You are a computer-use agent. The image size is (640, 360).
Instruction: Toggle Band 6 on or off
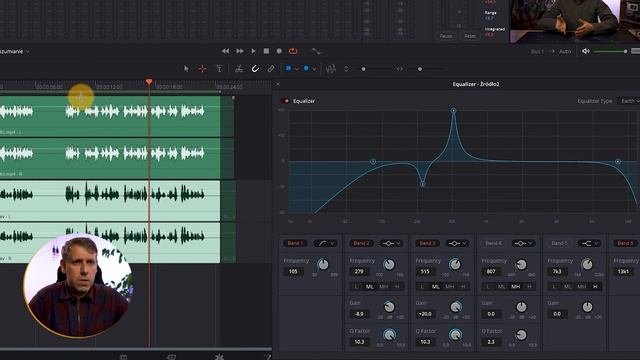click(625, 243)
